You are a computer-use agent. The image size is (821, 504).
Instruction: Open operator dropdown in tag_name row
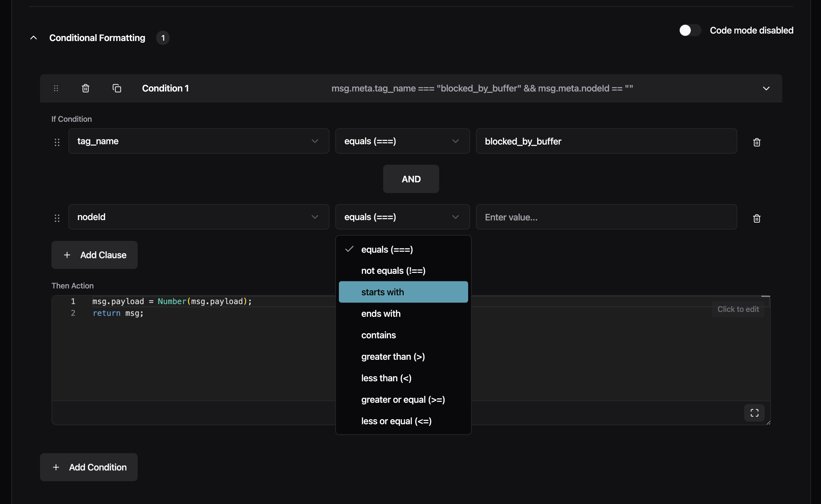coord(402,141)
